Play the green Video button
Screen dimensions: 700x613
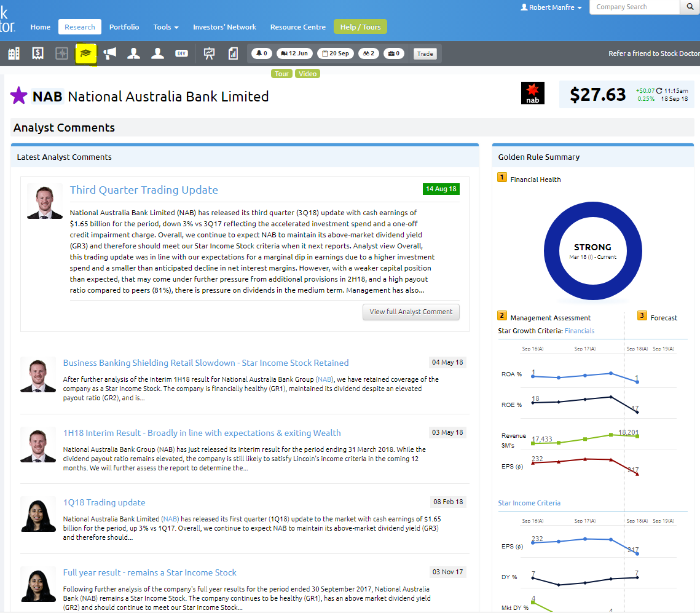pos(307,74)
